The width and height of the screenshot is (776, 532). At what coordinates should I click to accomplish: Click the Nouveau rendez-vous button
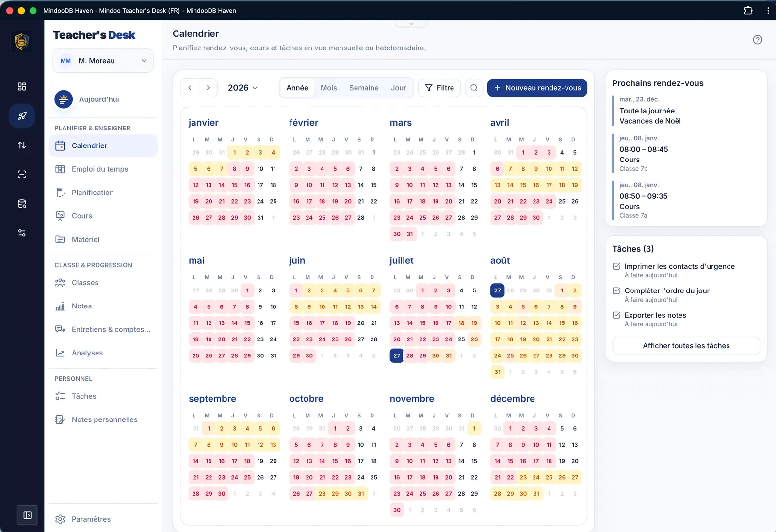tap(537, 88)
